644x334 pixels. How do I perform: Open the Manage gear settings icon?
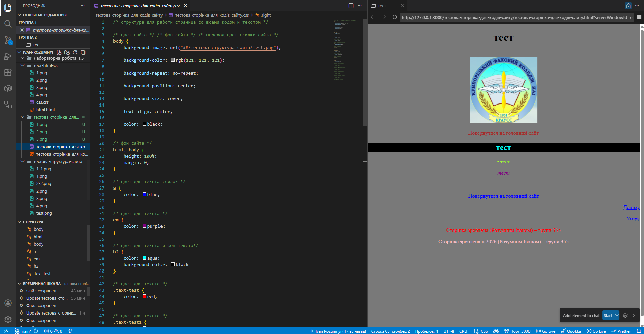(x=8, y=319)
